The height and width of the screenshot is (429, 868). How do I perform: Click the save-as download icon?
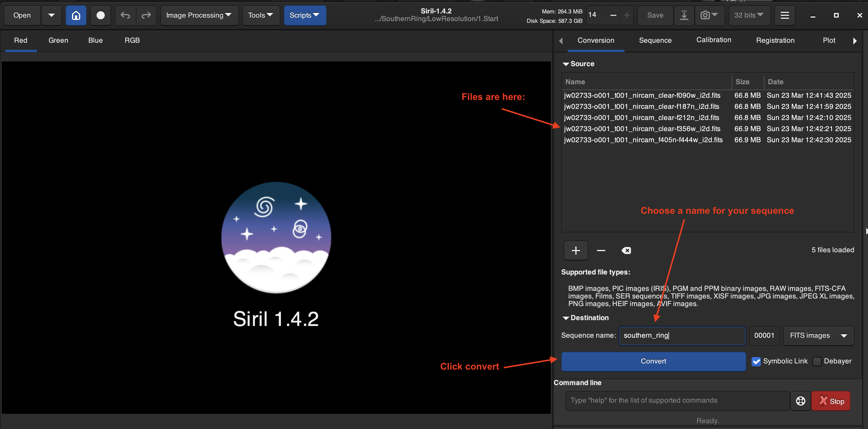pyautogui.click(x=684, y=15)
